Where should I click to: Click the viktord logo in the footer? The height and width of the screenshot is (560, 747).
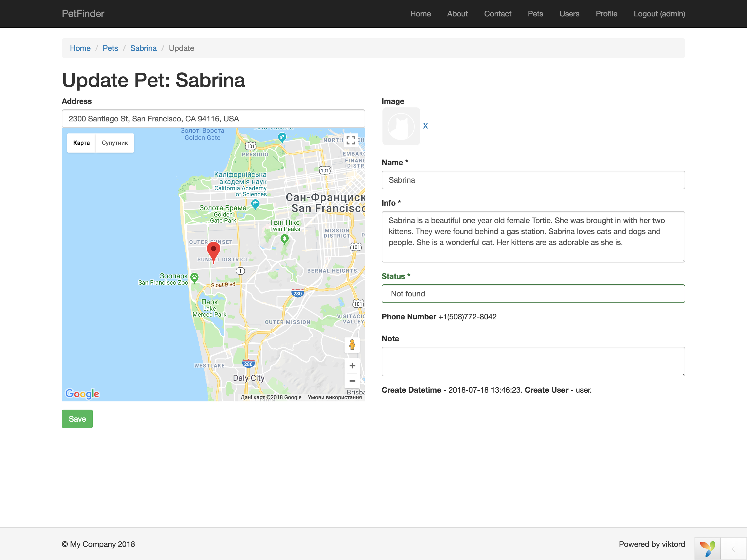707,548
